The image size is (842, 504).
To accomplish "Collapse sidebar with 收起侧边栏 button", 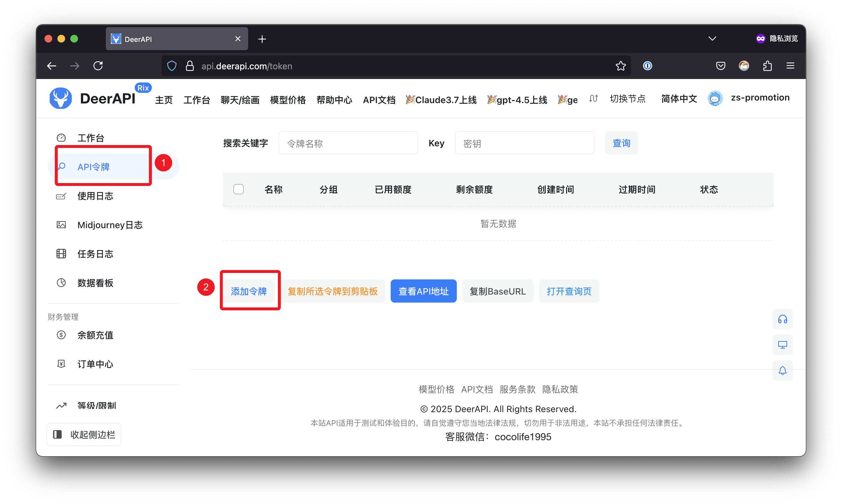I will pyautogui.click(x=84, y=434).
